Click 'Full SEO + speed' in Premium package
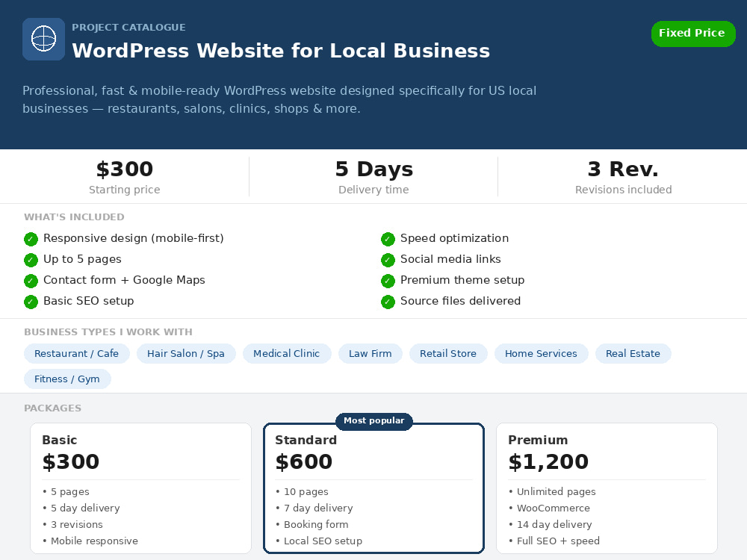Screen dimensions: 747x560 tap(558, 541)
